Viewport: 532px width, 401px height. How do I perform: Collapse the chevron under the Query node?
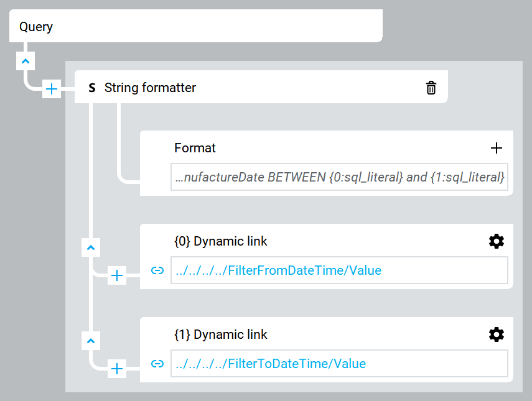tap(26, 60)
